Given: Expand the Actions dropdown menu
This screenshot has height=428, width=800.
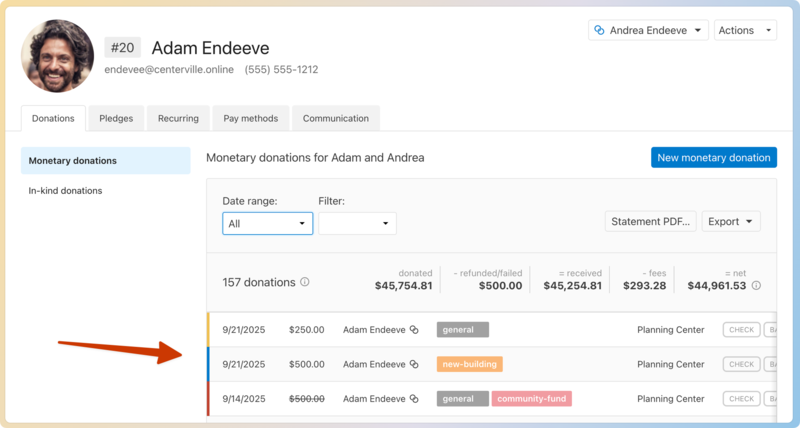Looking at the screenshot, I should point(745,31).
